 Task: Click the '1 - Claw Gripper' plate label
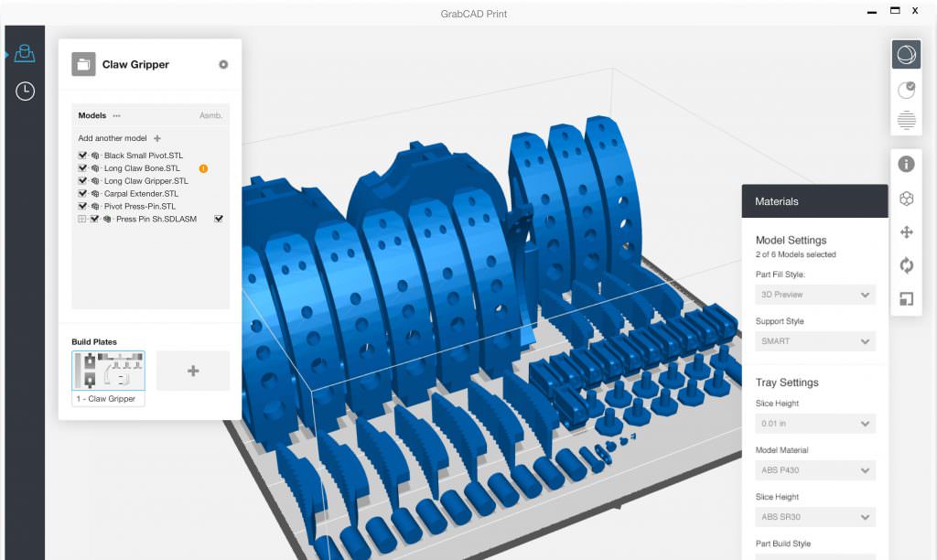point(106,399)
